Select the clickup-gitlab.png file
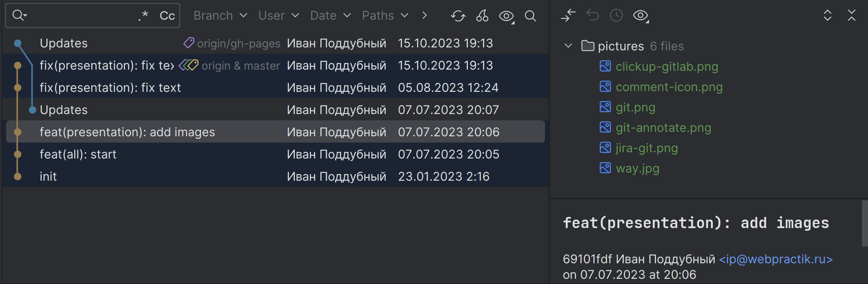Screen dimensions: 868x284 [x=666, y=67]
